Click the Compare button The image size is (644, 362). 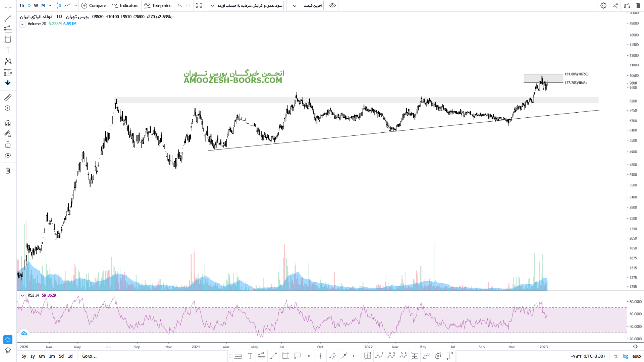click(94, 5)
